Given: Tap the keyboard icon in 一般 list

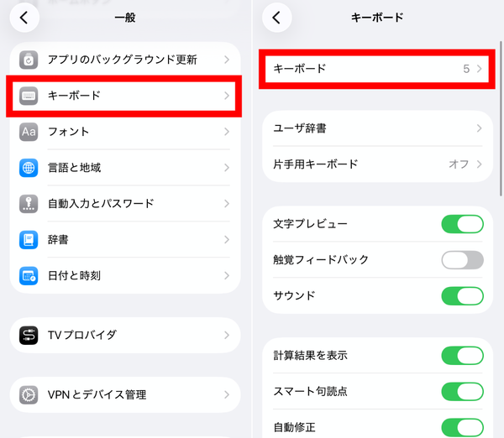Looking at the screenshot, I should [x=29, y=96].
